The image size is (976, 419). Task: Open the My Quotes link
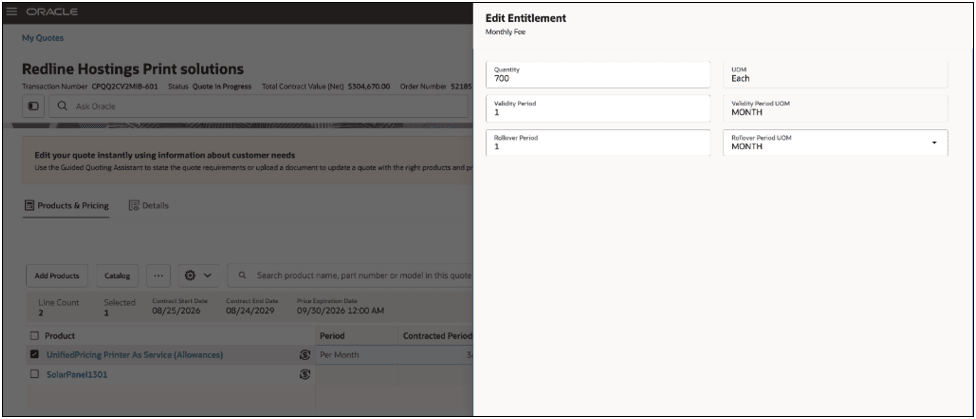click(x=43, y=38)
